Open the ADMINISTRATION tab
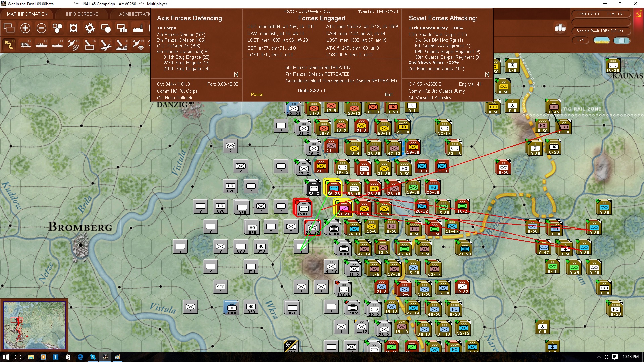644x362 pixels. coord(135,14)
